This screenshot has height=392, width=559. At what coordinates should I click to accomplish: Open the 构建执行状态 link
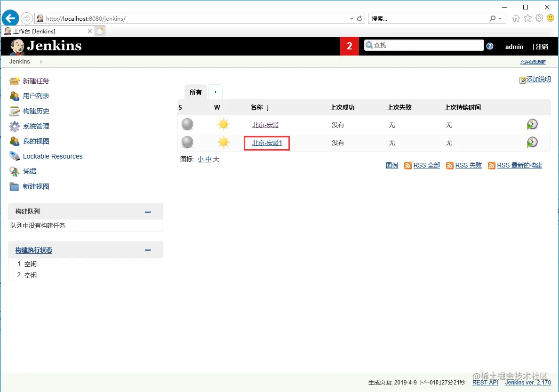[x=33, y=250]
